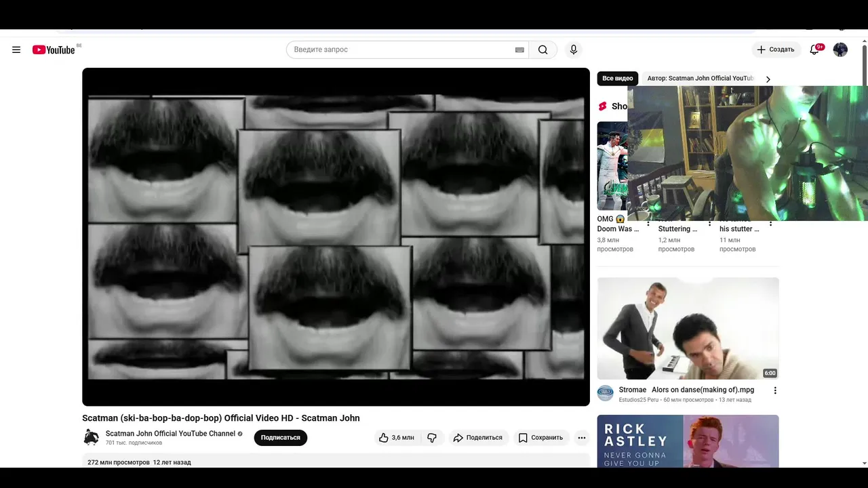Open the 'Stuttering...' short title
Screen dimensions: 868x488
click(677, 229)
